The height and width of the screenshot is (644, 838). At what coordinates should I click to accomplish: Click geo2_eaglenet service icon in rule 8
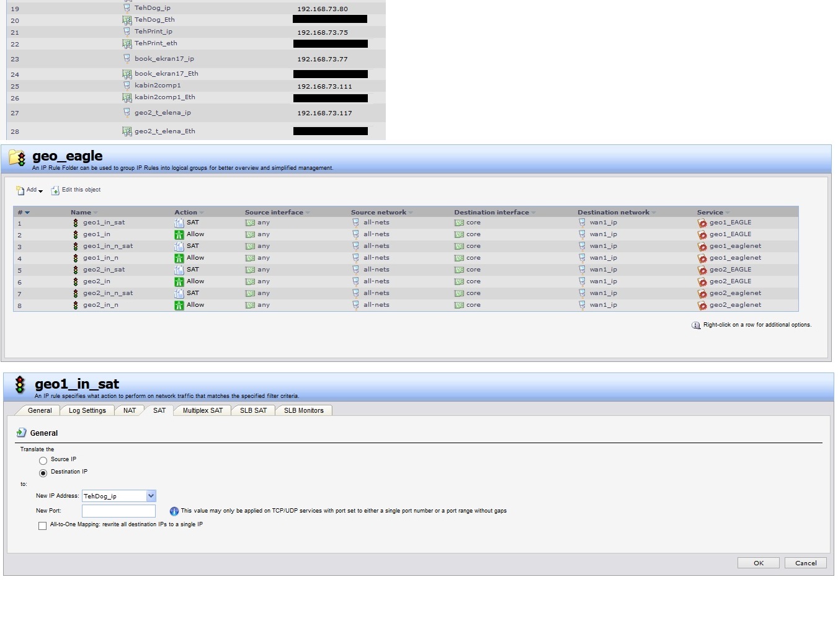702,305
